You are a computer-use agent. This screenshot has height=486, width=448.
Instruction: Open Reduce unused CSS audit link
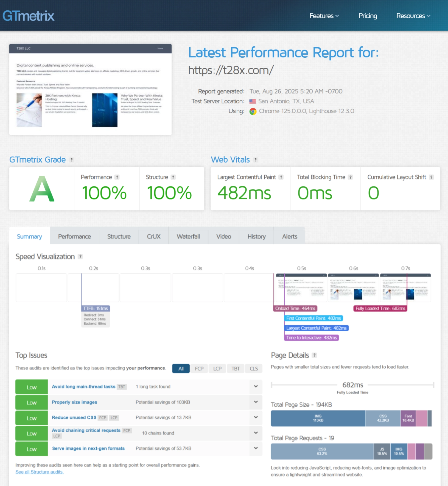(74, 417)
